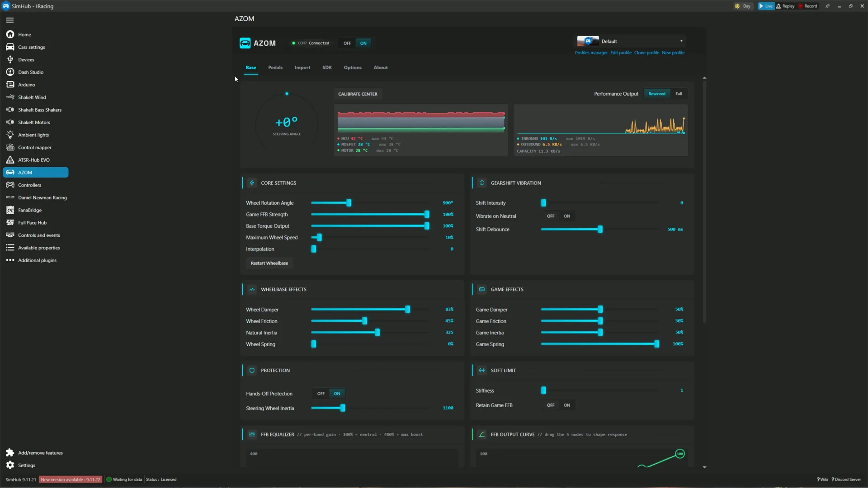Click the vertical scrollbar of AZOM panel
This screenshot has width=868, height=488.
coord(704,202)
